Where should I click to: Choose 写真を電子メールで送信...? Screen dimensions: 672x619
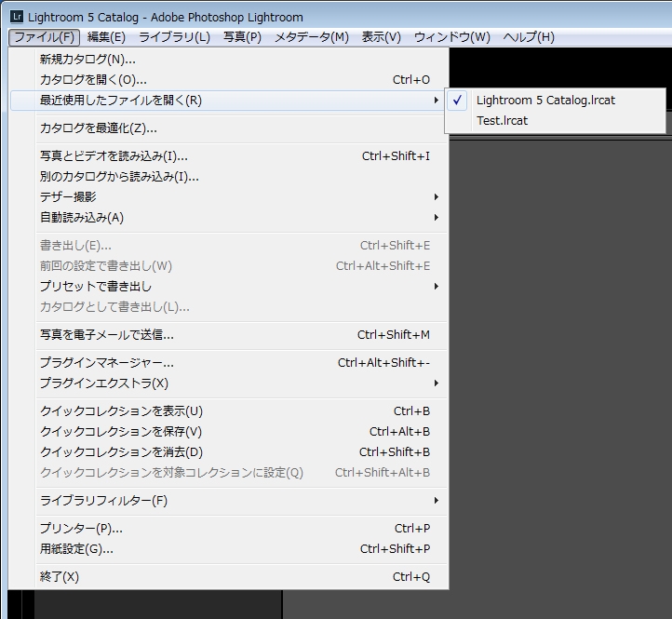click(229, 335)
